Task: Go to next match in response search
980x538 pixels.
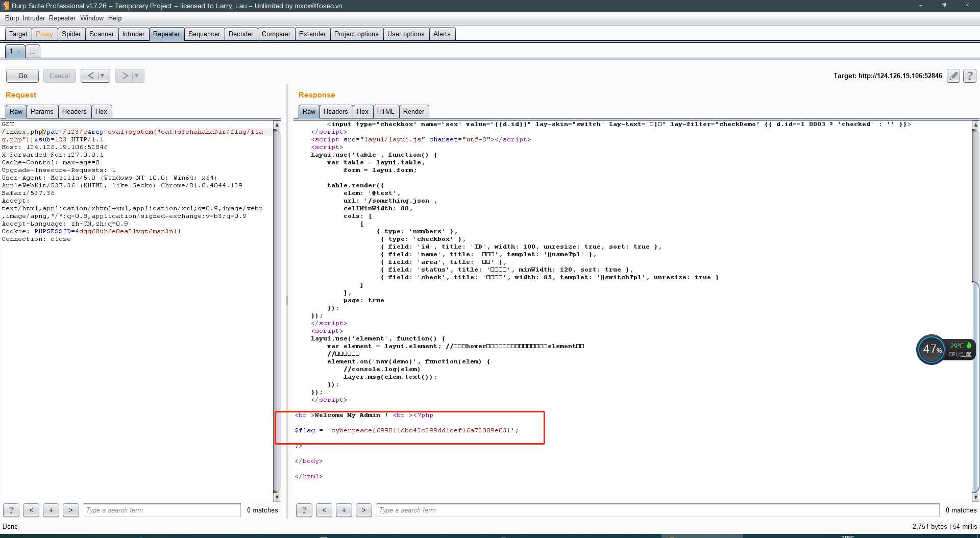Action: 364,510
